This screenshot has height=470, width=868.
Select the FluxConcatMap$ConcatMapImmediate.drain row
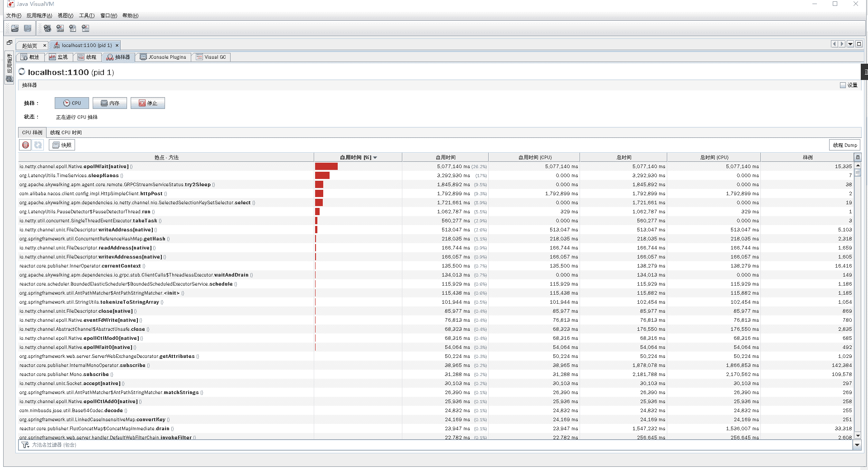coord(436,428)
